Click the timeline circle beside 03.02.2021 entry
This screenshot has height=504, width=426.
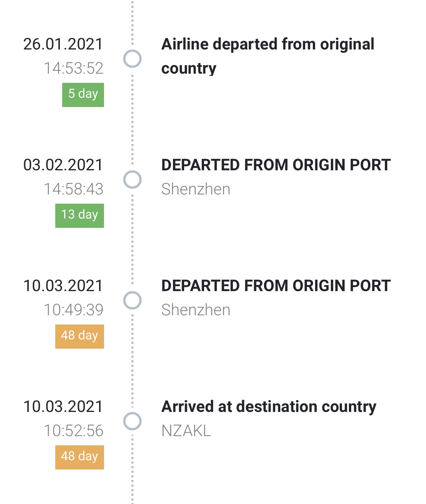[132, 180]
